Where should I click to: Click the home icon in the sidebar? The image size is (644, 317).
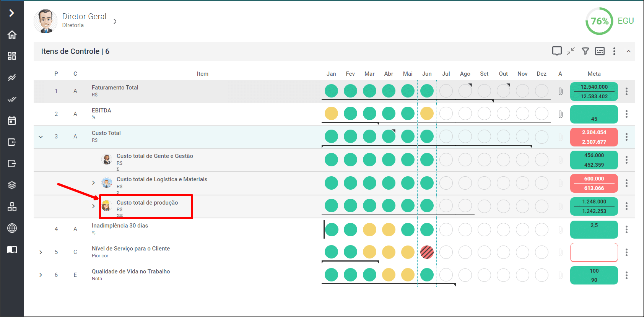pyautogui.click(x=12, y=35)
